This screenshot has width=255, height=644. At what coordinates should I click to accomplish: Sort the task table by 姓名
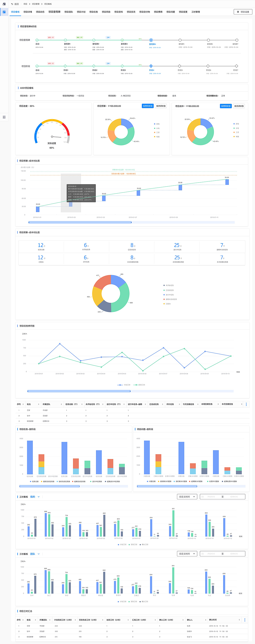39,404
